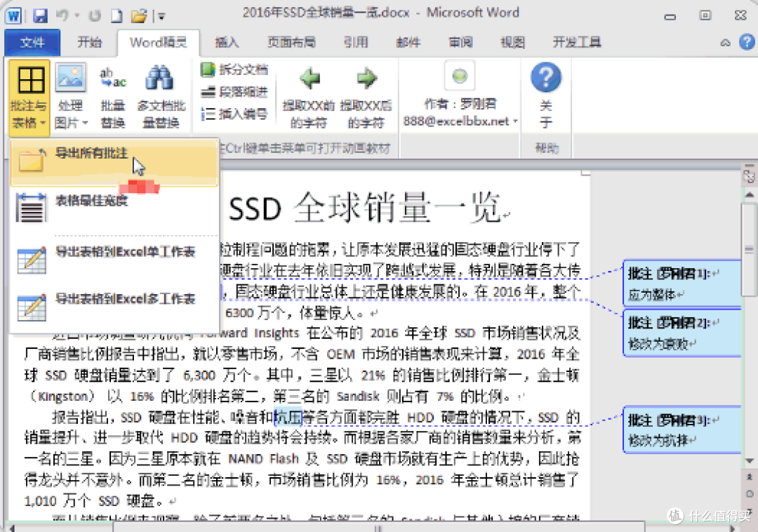Click the text Forward Insights in paragraph
The height and width of the screenshot is (532, 758).
pos(250,333)
